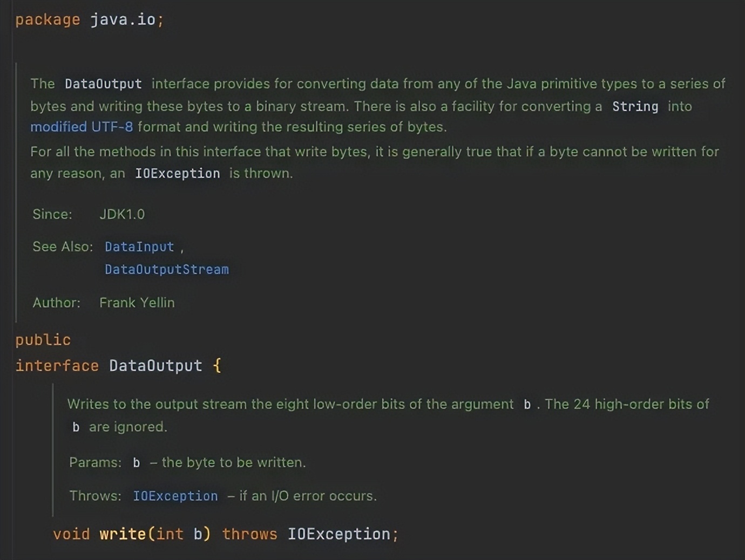745x560 pixels.
Task: Click the IOException link in the Throws section
Action: pyautogui.click(x=175, y=496)
